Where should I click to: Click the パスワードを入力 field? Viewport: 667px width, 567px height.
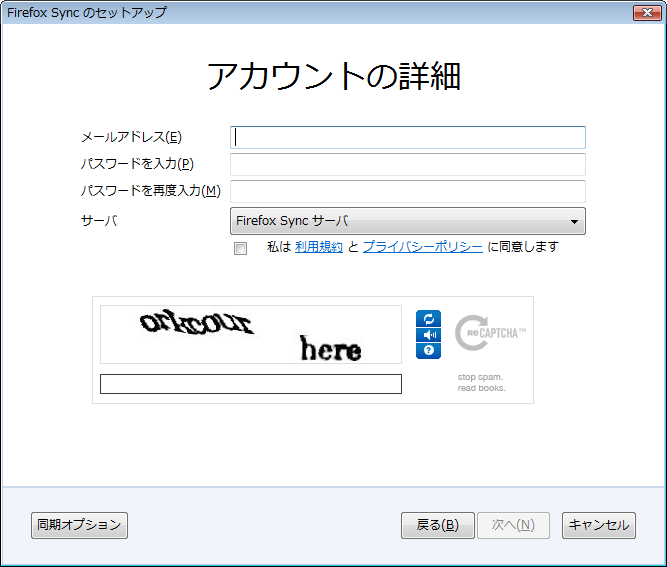pos(408,164)
